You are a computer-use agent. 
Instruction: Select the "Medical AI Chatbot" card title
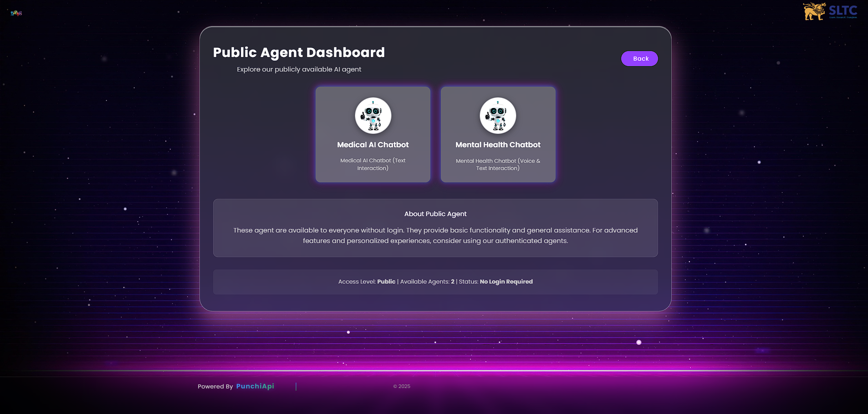click(373, 145)
